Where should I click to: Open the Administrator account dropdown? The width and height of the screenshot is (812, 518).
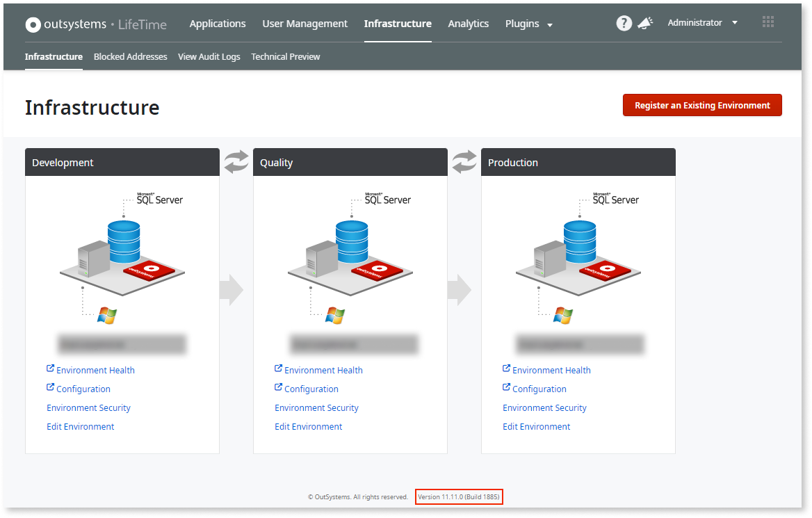click(701, 22)
